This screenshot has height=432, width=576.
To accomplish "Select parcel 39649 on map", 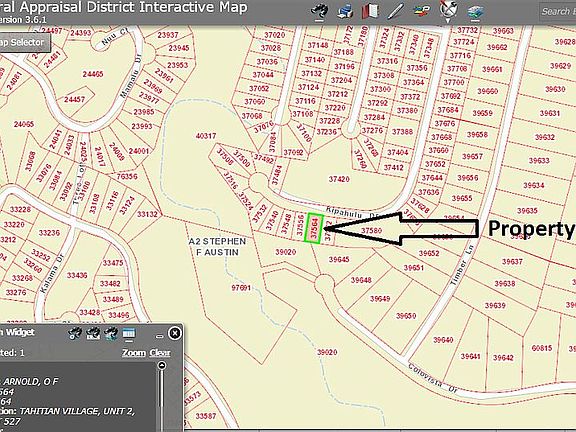I will pyautogui.click(x=380, y=299).
